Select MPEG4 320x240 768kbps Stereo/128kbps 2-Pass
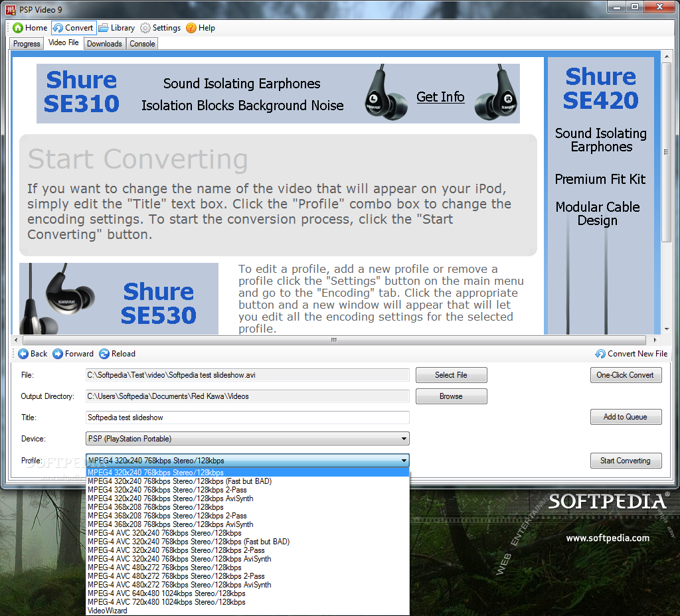This screenshot has width=680, height=616. coord(248,490)
